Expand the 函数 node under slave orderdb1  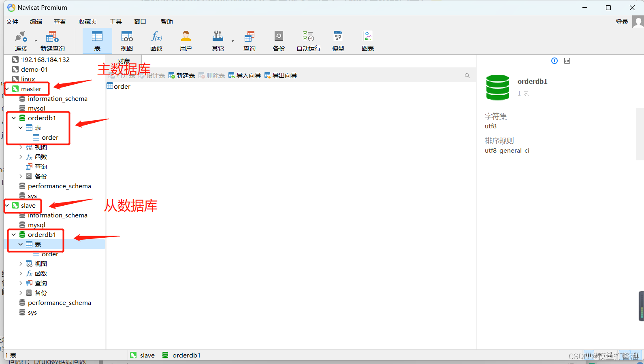click(x=21, y=273)
